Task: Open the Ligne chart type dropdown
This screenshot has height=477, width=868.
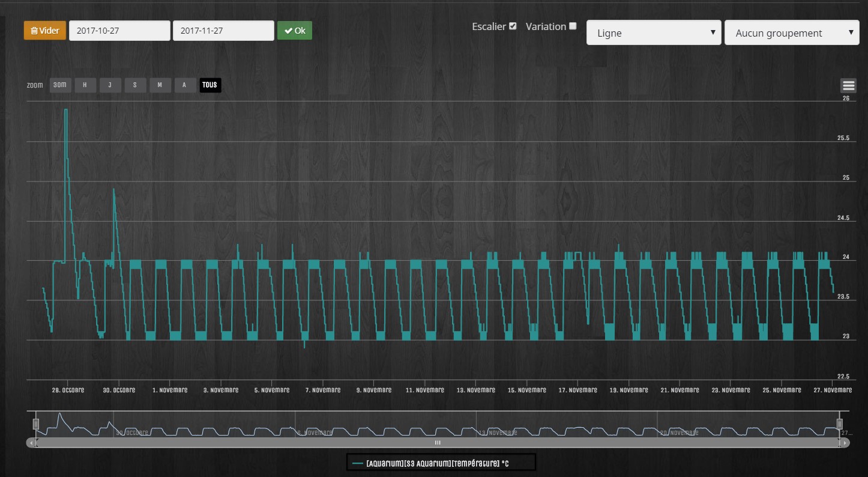Action: click(654, 33)
